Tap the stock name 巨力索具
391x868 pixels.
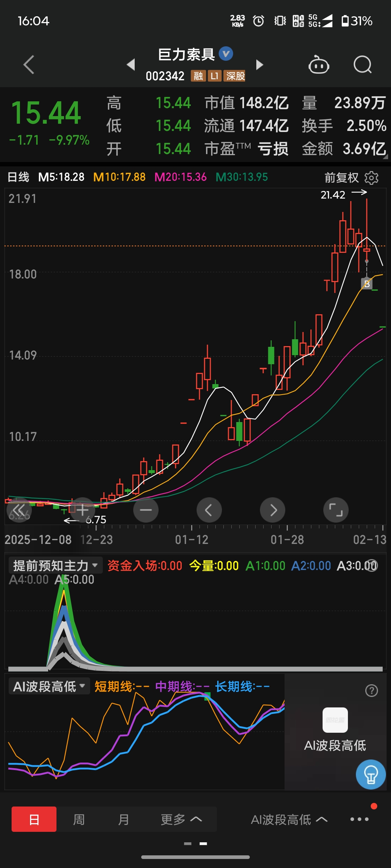click(x=187, y=55)
